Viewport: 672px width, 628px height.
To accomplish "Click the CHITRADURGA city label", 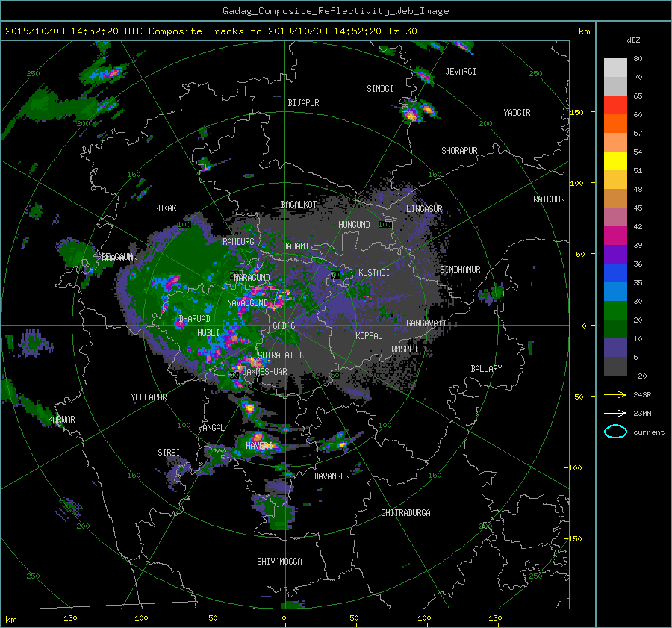I will (405, 513).
